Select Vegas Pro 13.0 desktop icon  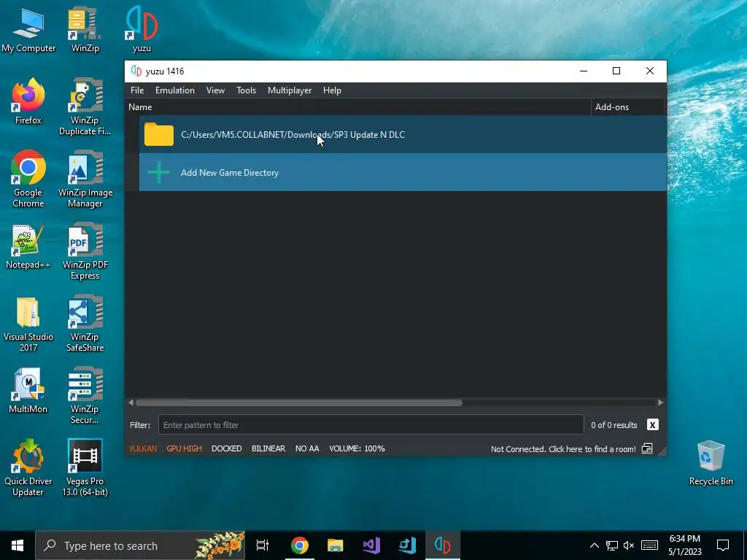click(x=85, y=467)
